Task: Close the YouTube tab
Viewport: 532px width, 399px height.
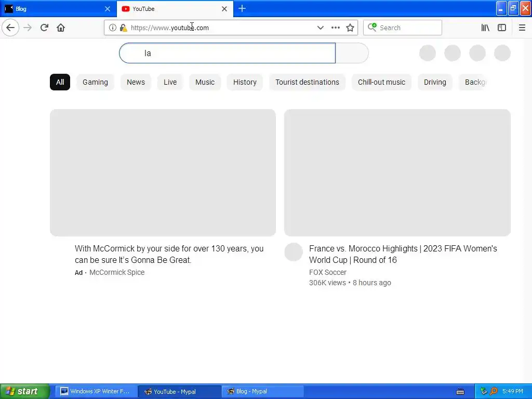Action: click(x=224, y=9)
